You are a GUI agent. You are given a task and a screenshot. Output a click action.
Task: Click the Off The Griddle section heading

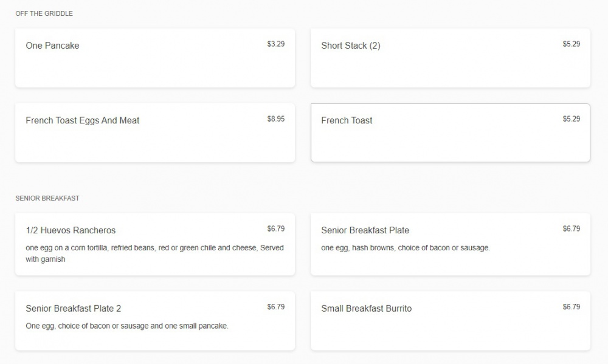pyautogui.click(x=44, y=13)
